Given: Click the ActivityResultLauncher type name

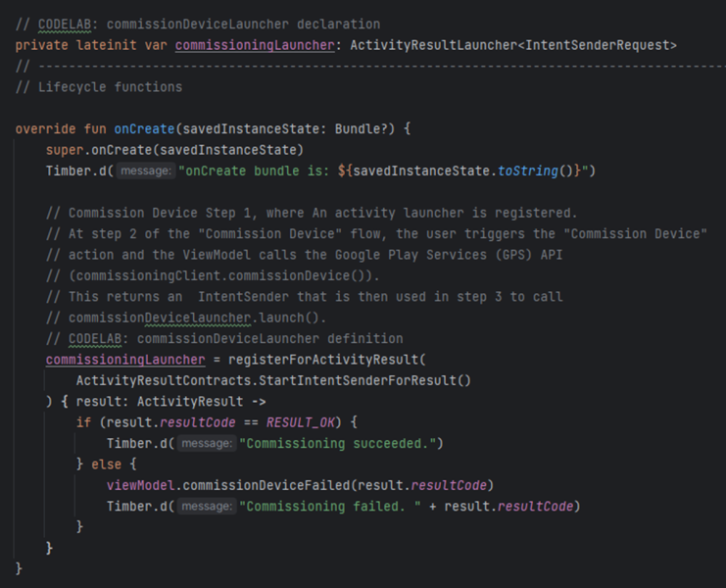Looking at the screenshot, I should pos(433,45).
